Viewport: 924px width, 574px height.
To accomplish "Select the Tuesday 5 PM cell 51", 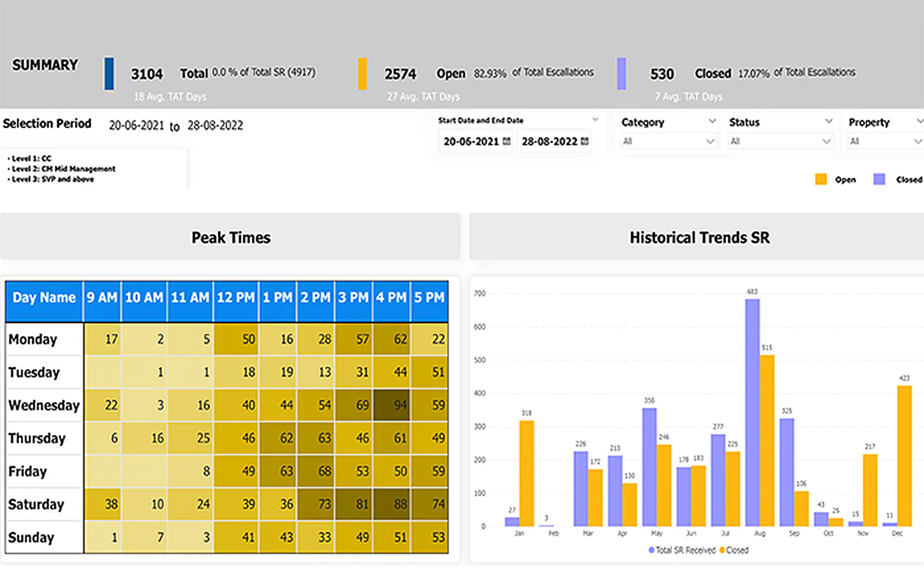I will click(x=430, y=372).
